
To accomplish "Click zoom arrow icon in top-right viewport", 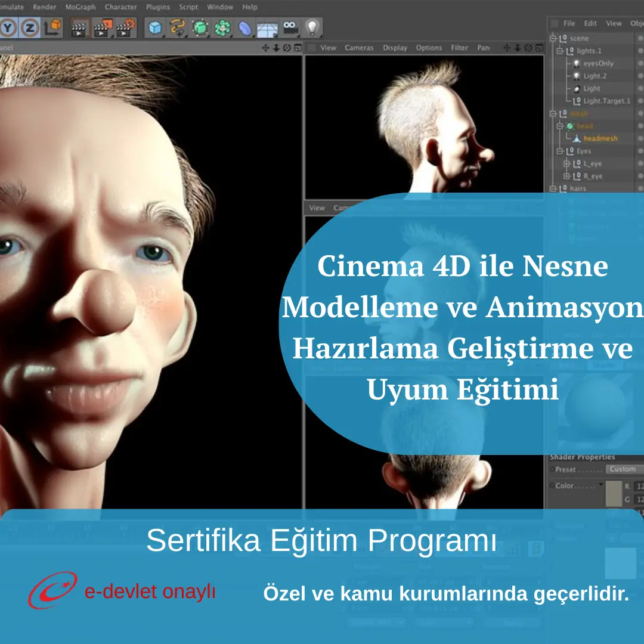I will tap(518, 48).
